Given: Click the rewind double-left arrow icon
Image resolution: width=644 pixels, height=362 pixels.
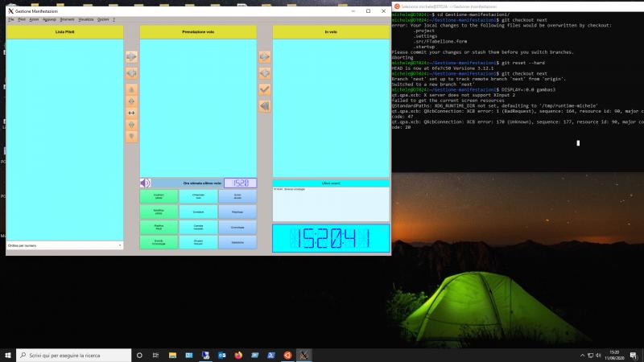Looking at the screenshot, I should 264,105.
